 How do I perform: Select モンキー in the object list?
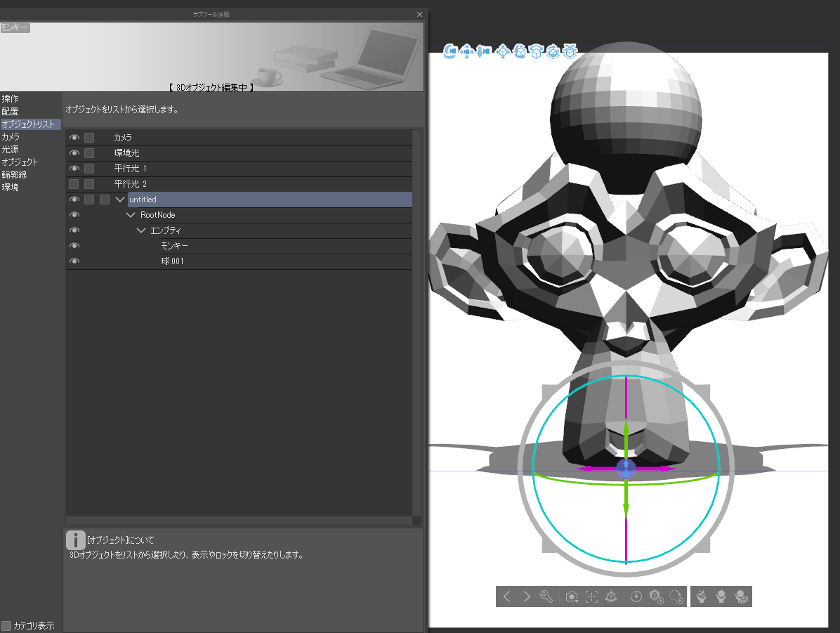[175, 246]
